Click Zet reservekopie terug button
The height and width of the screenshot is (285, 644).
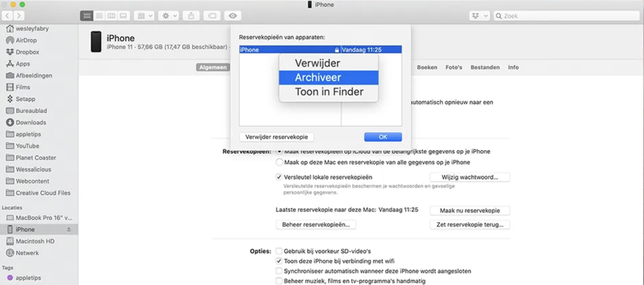click(x=470, y=225)
